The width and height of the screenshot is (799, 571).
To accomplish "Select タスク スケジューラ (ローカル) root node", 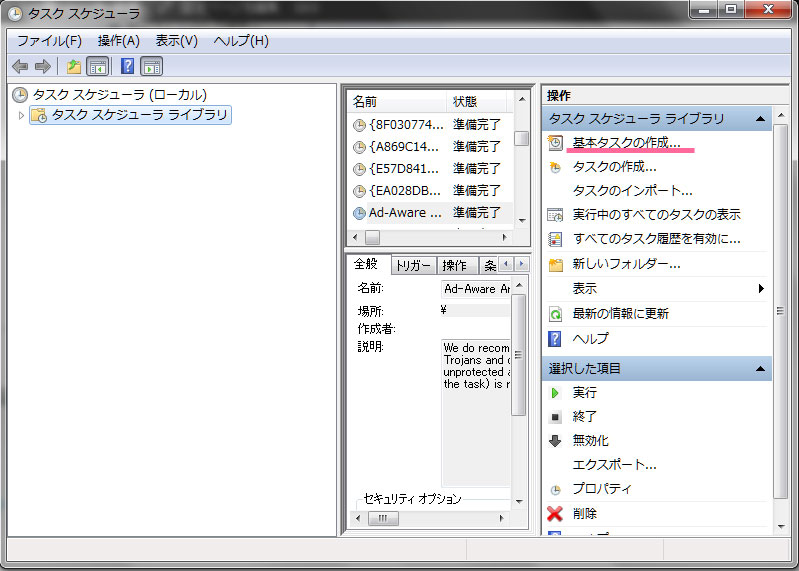I will pyautogui.click(x=120, y=95).
